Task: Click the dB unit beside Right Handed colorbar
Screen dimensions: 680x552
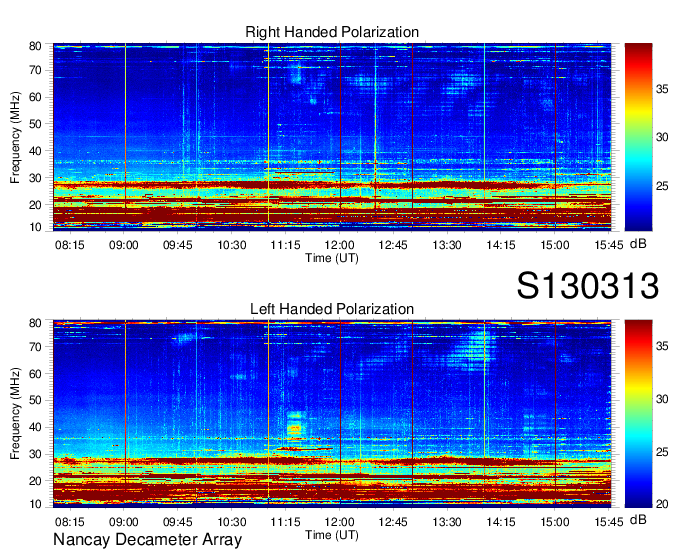Action: click(x=638, y=244)
